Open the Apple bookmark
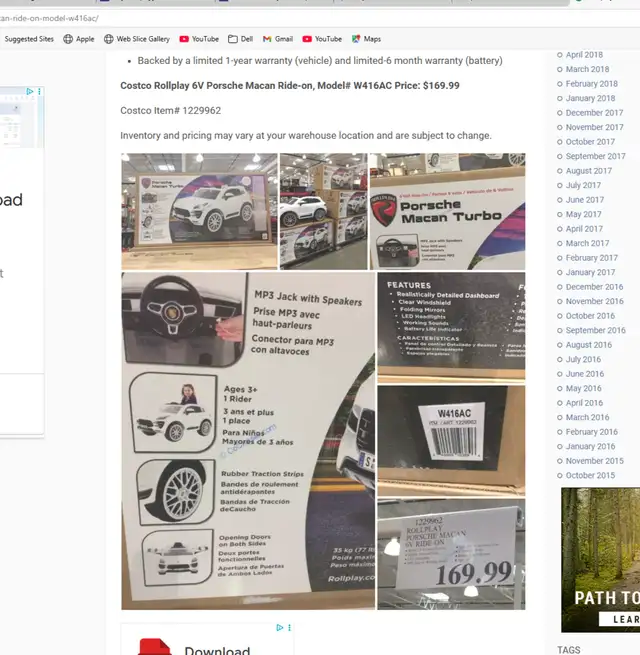Screen dimensions: 640x655 click(79, 39)
